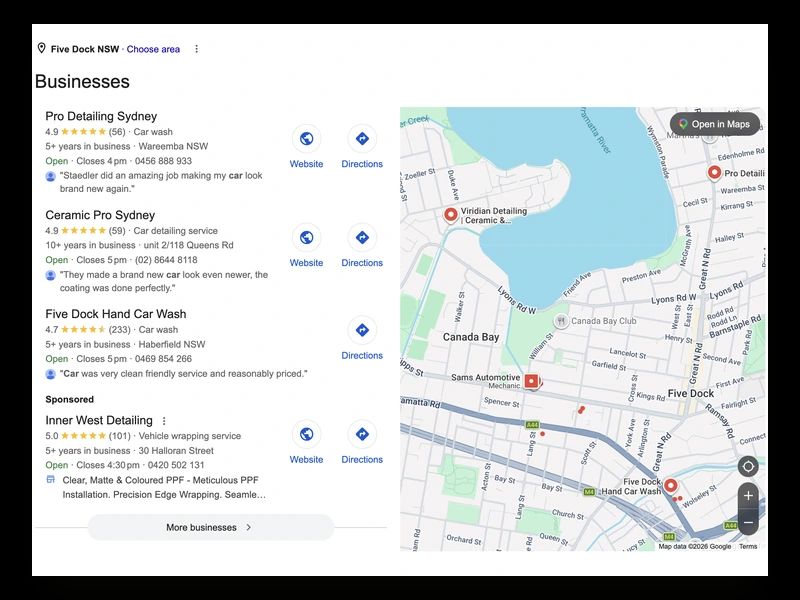Screen dimensions: 800x600
Task: Click 'unit 2/118 Queens Rd' address
Action: pyautogui.click(x=188, y=245)
